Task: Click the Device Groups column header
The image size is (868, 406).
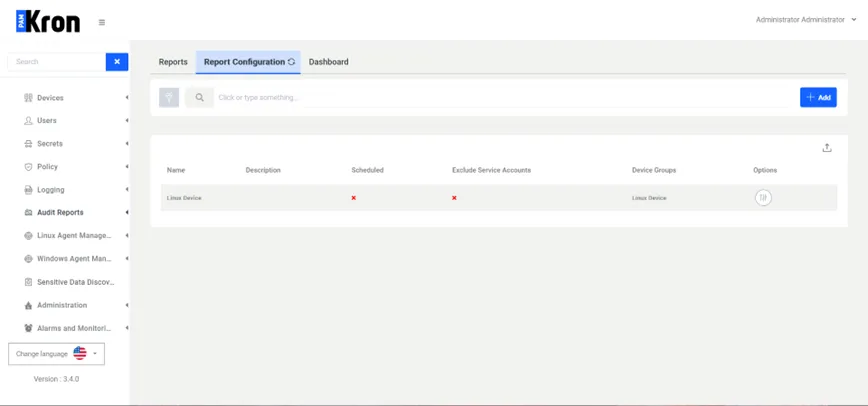Action: pos(654,170)
